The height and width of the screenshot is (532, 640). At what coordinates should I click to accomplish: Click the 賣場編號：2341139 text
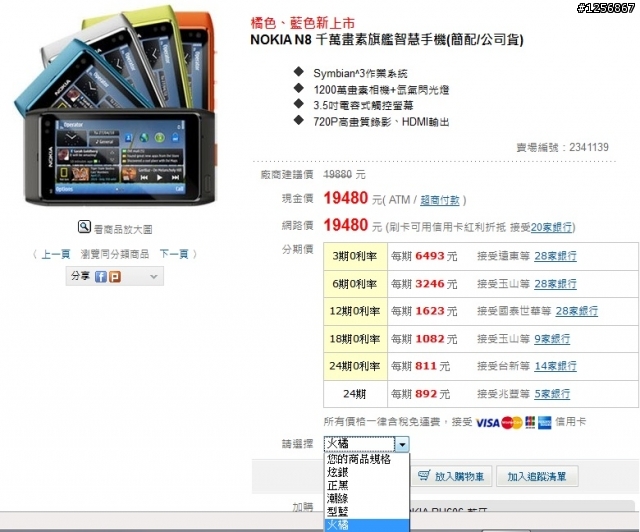[562, 147]
